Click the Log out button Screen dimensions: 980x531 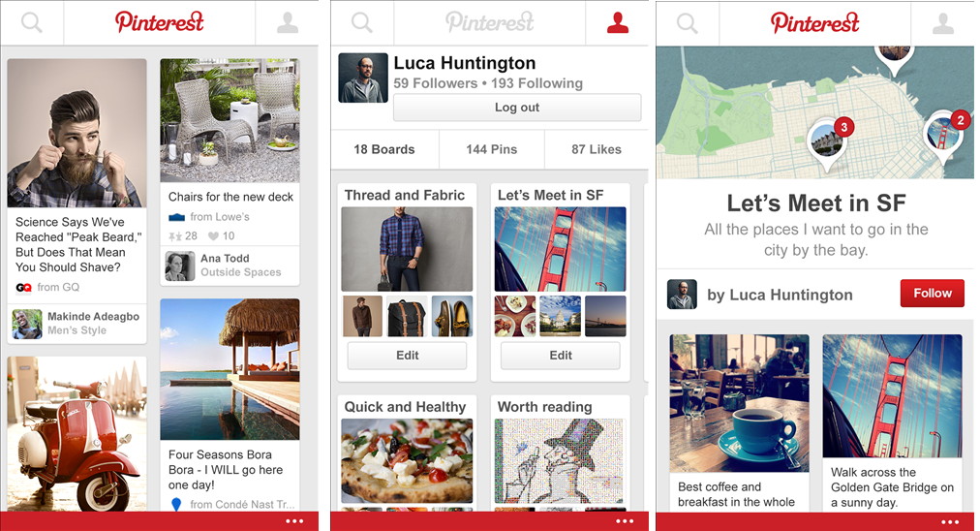point(517,107)
